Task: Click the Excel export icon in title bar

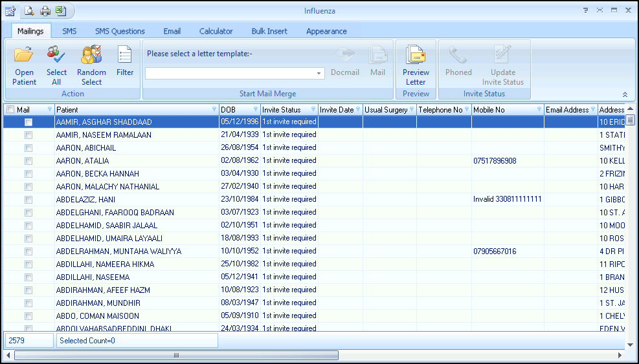Action: coord(60,10)
